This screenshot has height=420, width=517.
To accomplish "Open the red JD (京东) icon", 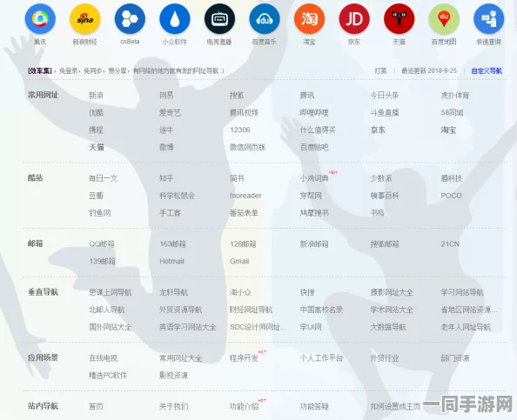I will [354, 19].
